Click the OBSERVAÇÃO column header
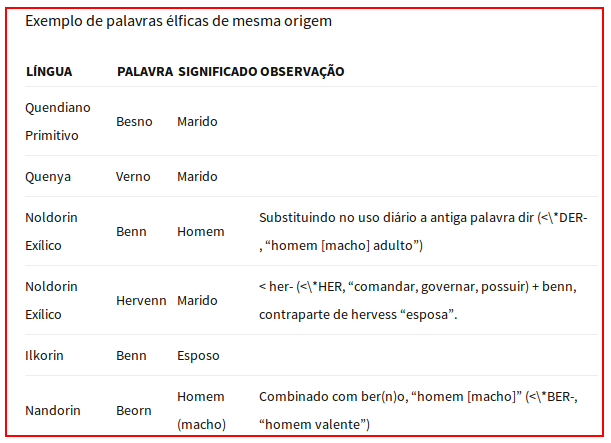 (x=302, y=72)
